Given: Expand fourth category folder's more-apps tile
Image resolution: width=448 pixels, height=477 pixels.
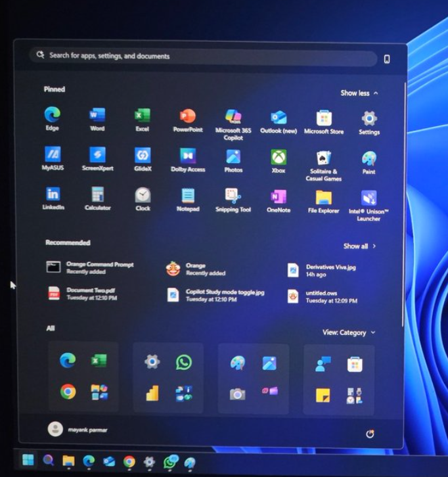Looking at the screenshot, I should [x=355, y=396].
